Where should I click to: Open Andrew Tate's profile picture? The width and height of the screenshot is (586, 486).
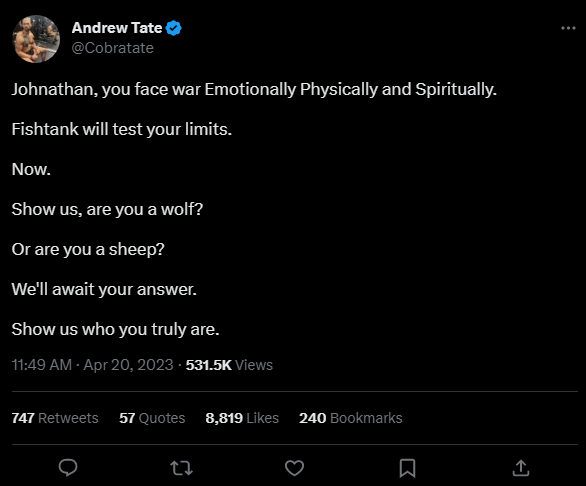click(x=36, y=39)
